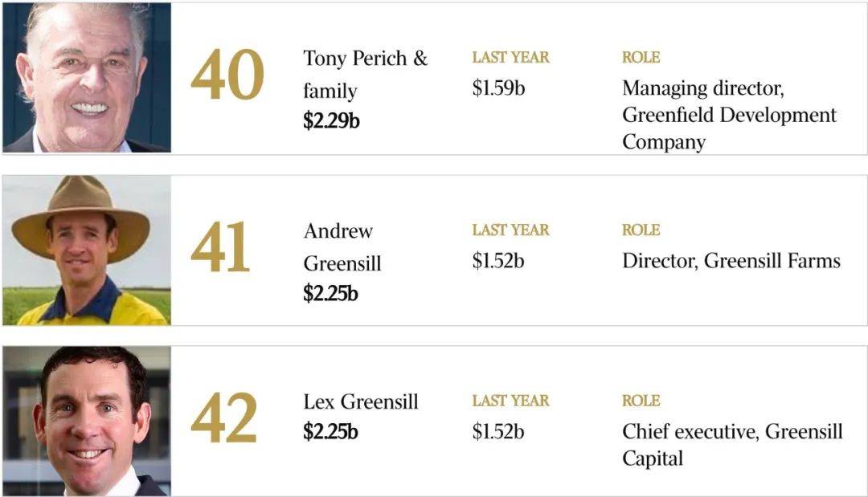The width and height of the screenshot is (868, 497).
Task: Click Lex Greensill's $2.25b wealth figure
Action: click(x=330, y=431)
